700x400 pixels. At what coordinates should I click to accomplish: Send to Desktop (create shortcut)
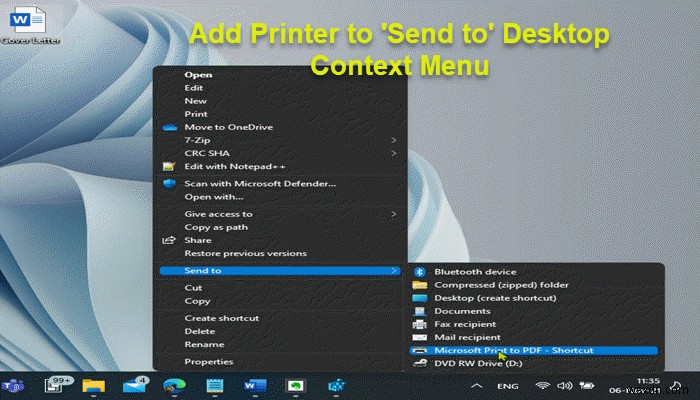(496, 298)
